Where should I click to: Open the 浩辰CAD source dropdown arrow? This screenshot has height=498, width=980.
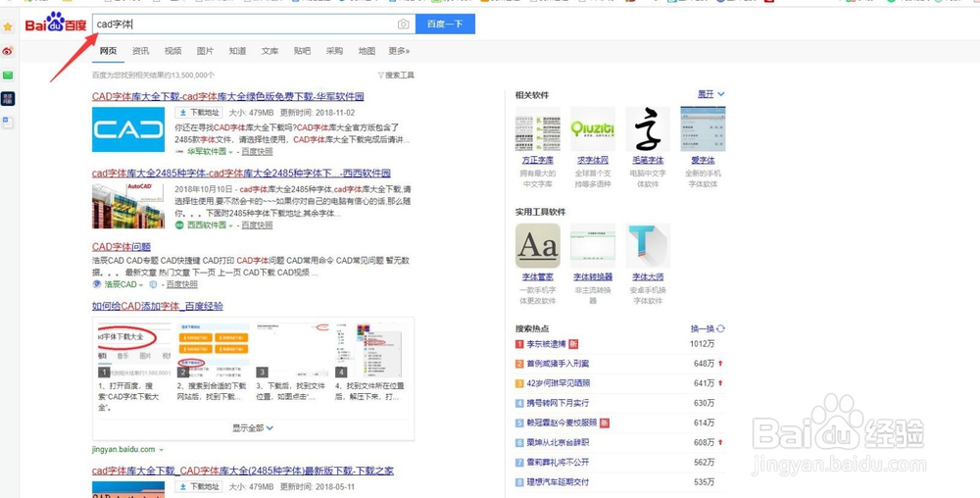point(140,285)
